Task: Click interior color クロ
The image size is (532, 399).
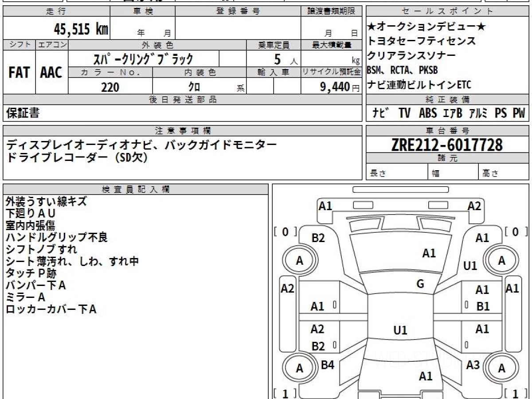Action: pos(194,87)
